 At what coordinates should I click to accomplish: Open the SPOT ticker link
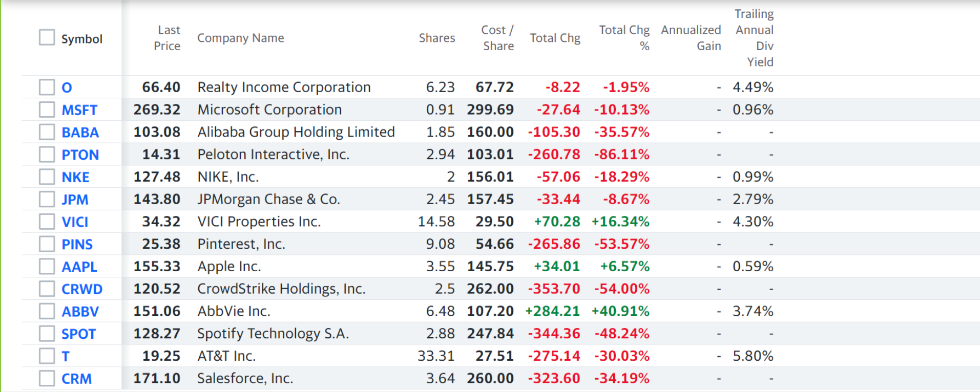click(79, 334)
